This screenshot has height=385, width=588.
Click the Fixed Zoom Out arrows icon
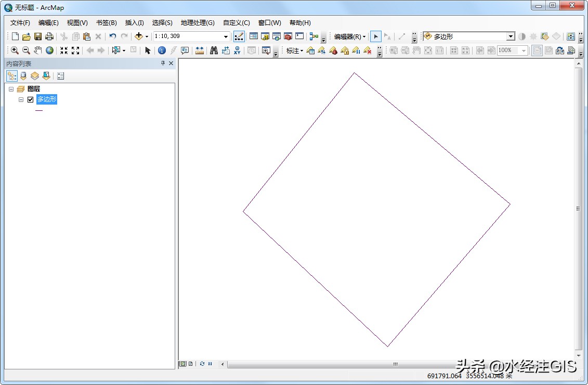[75, 50]
